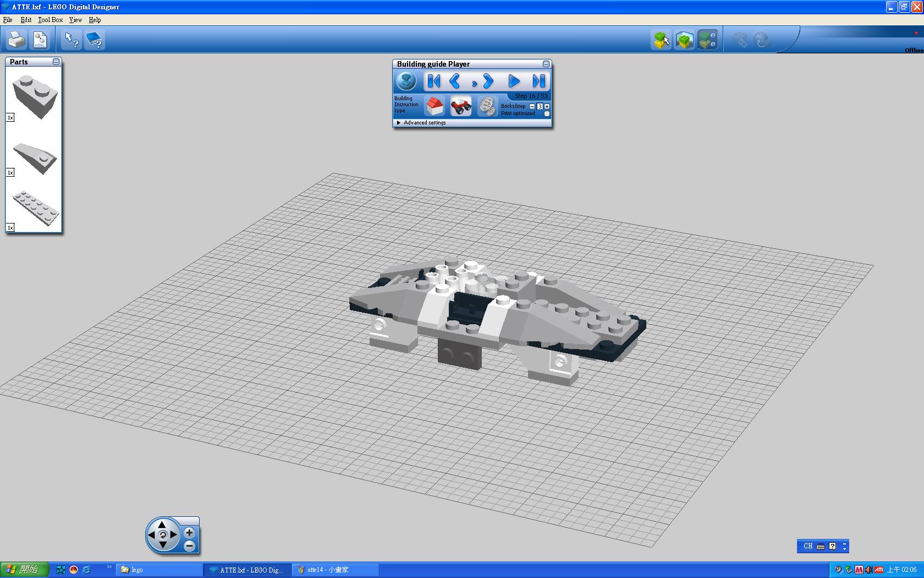Image resolution: width=924 pixels, height=578 pixels.
Task: Choose the gears building instruction type
Action: coord(486,106)
